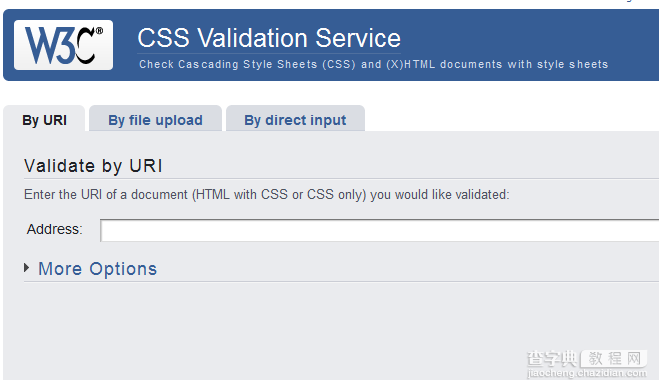Select the By URI tab

44,120
